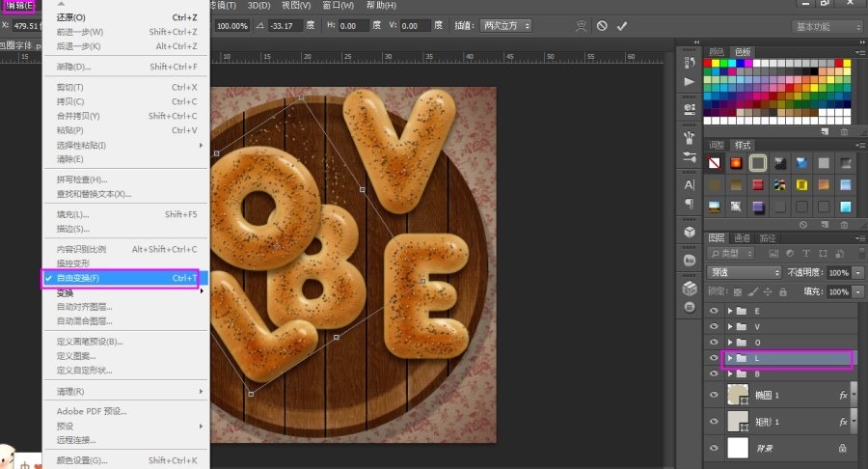Image resolution: width=868 pixels, height=469 pixels.
Task: Open the fx effects on 矩形 1 layer
Action: 843,422
